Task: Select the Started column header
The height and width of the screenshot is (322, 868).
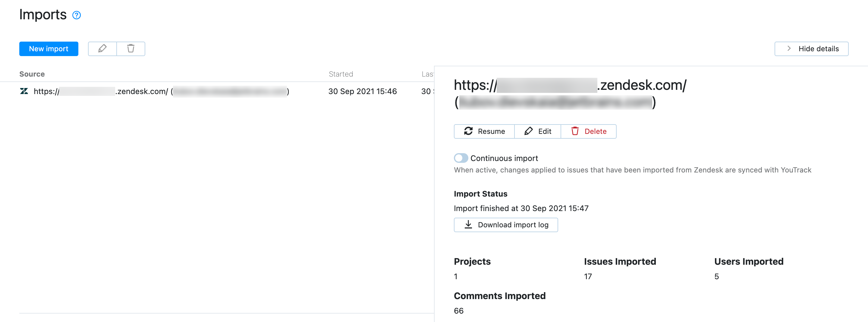Action: [x=341, y=74]
